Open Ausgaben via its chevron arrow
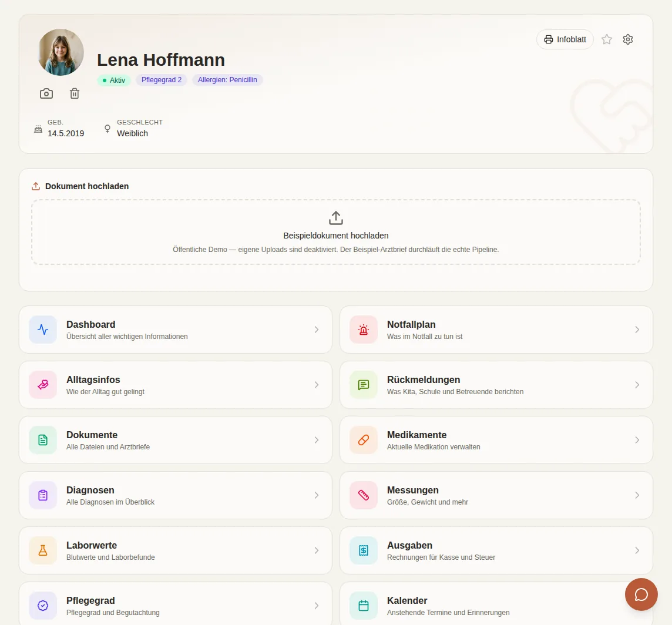Image resolution: width=672 pixels, height=625 pixels. tap(637, 550)
